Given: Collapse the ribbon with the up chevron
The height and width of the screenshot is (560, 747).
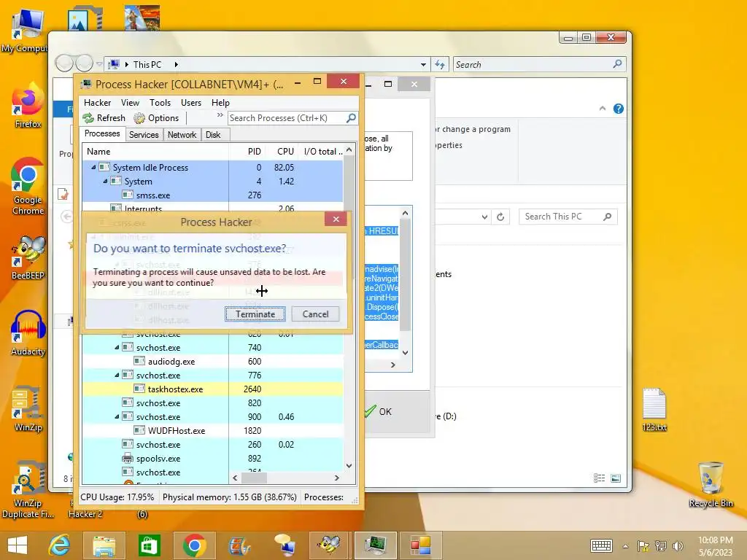Looking at the screenshot, I should (602, 109).
